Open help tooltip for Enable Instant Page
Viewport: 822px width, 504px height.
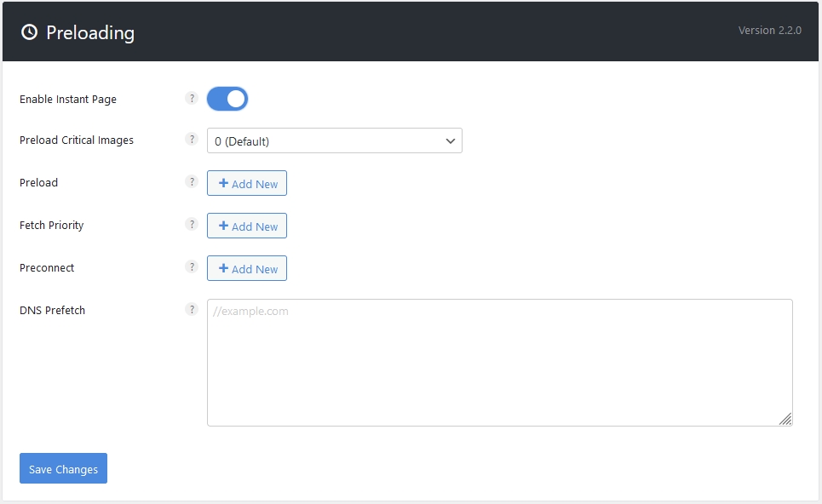(192, 98)
